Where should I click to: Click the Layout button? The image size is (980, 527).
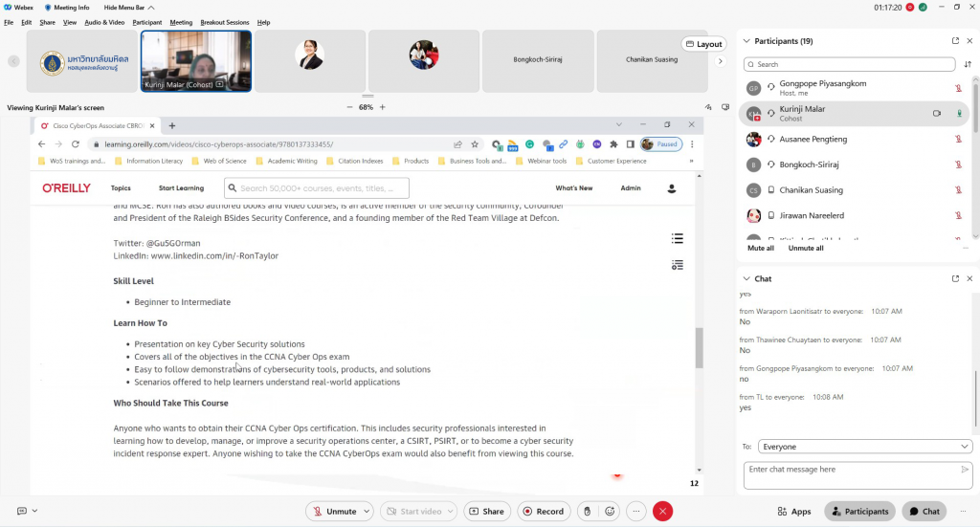[703, 44]
